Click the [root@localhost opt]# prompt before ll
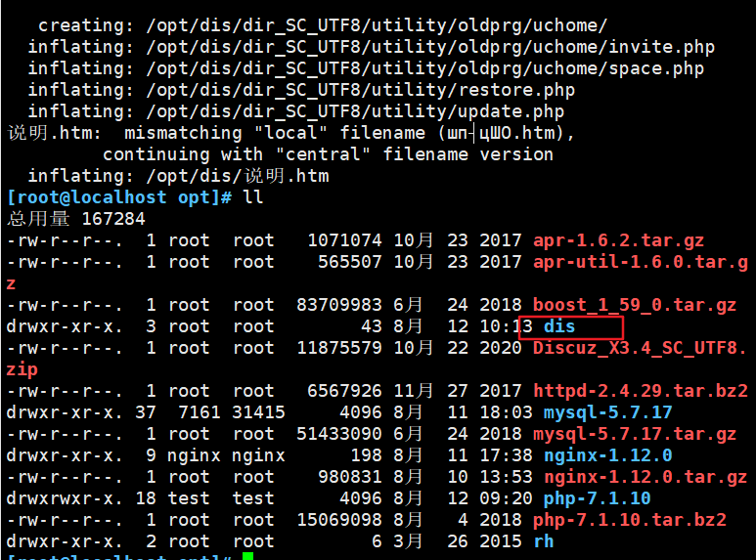756x560 pixels. 119,197
